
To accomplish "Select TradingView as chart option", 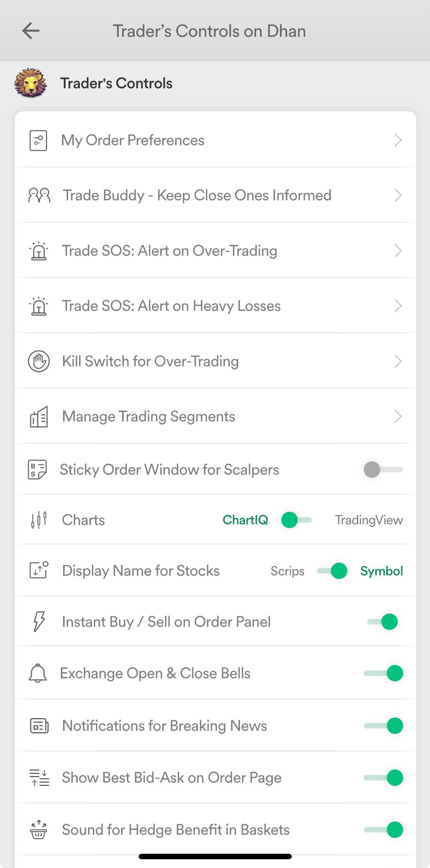I will tap(369, 520).
